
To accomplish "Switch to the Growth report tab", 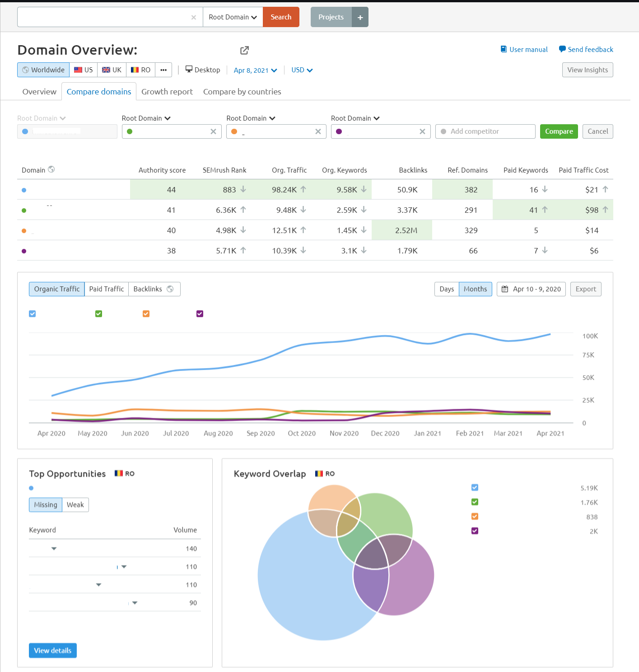I will pyautogui.click(x=167, y=92).
